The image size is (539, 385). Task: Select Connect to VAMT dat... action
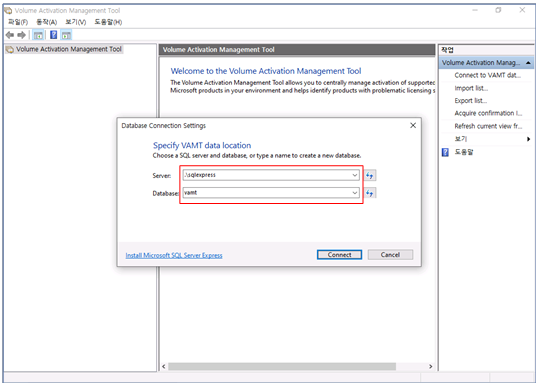[x=487, y=75]
